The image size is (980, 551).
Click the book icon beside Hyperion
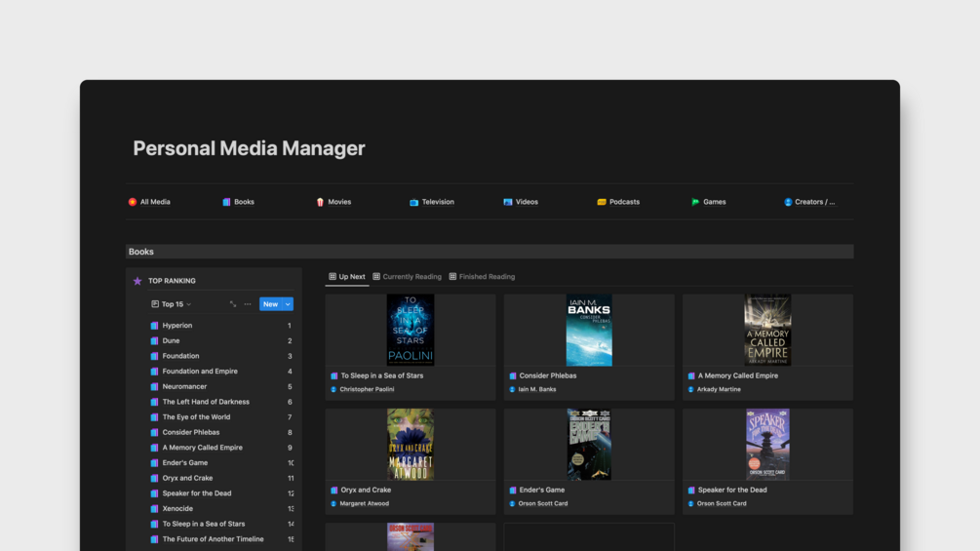[x=154, y=326]
